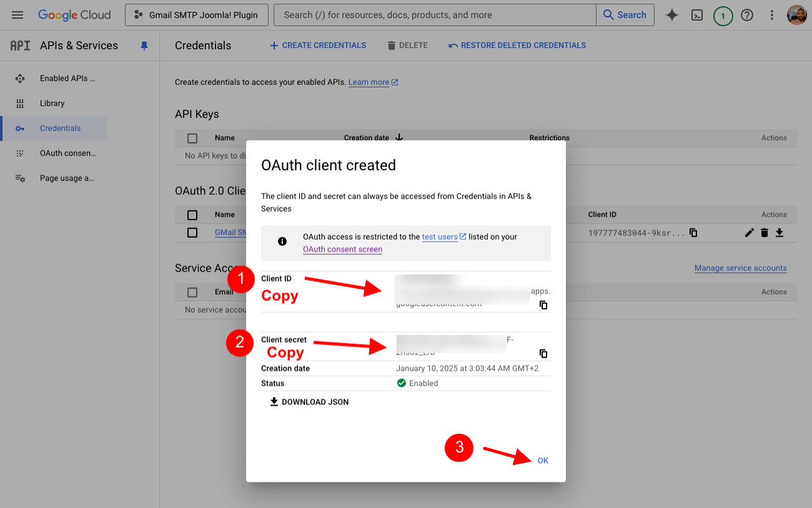Open the notifications badge showing 1
Image resolution: width=812 pixels, height=508 pixels.
(x=723, y=15)
